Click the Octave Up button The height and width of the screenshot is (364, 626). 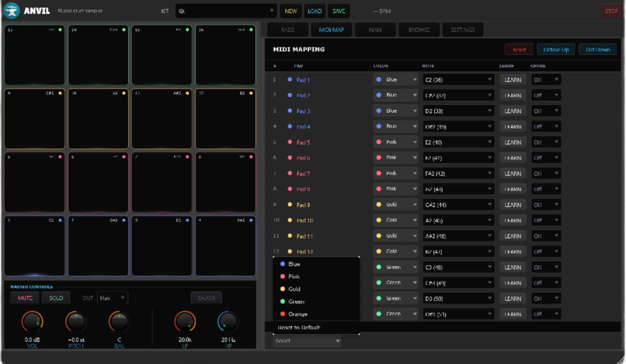click(x=556, y=50)
